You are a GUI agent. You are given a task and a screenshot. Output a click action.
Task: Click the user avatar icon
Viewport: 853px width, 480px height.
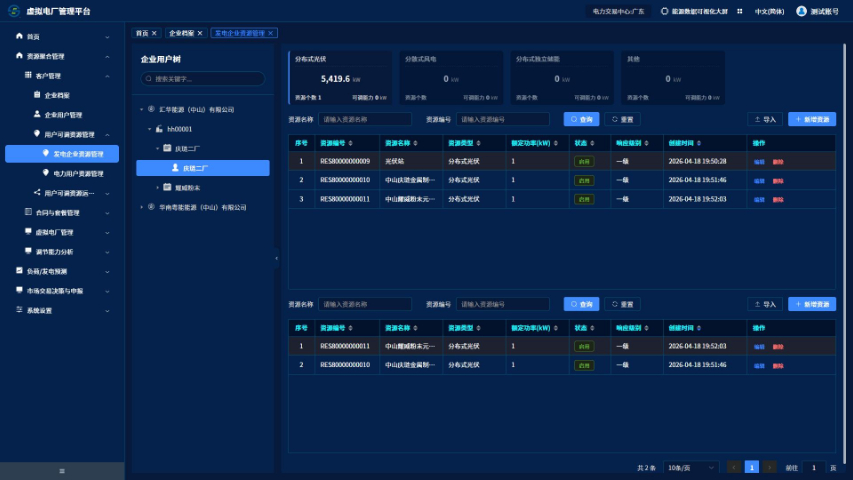pyautogui.click(x=801, y=11)
